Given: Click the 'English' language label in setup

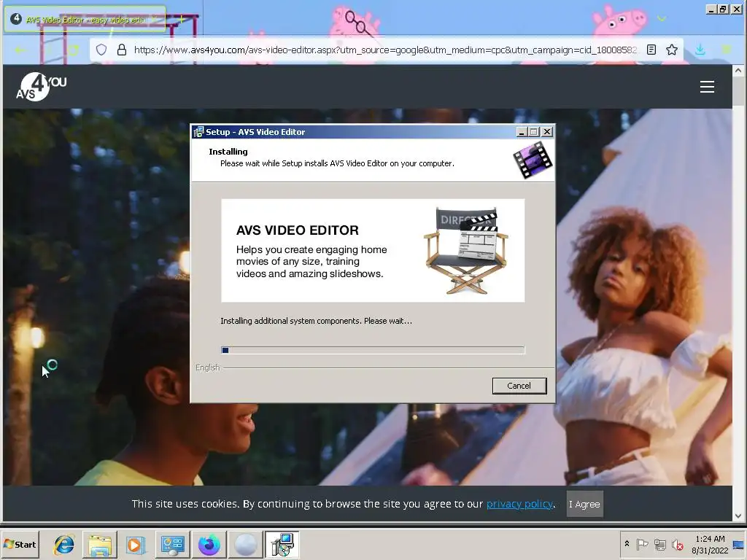Looking at the screenshot, I should point(208,367).
